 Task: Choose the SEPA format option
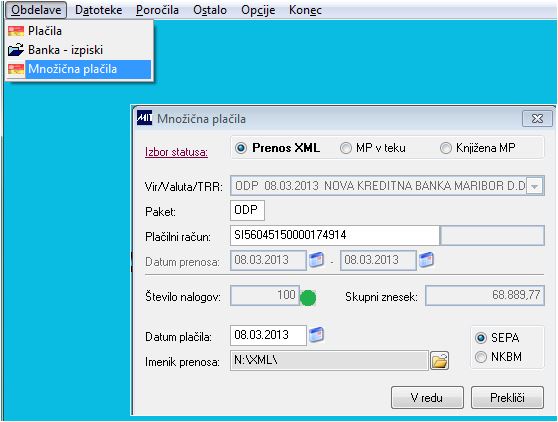click(x=481, y=338)
